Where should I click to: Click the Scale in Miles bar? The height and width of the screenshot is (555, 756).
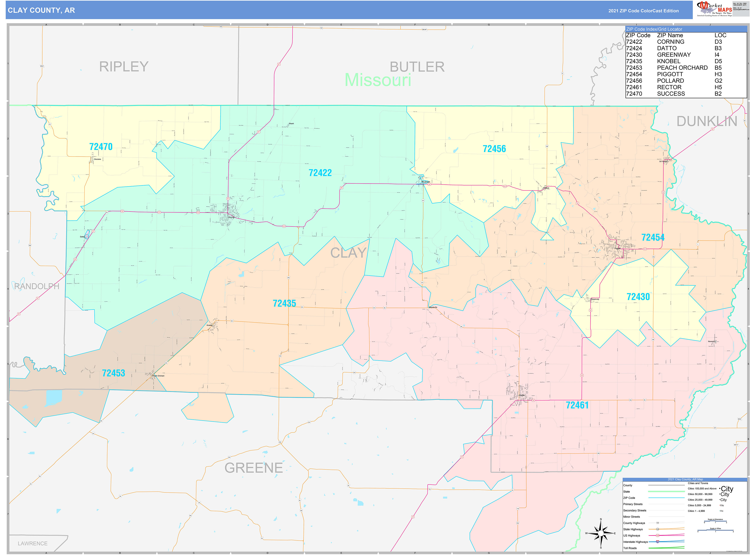(716, 530)
